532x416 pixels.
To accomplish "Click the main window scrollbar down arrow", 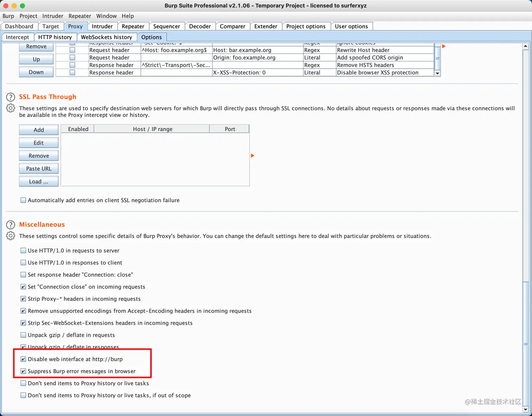I will point(526,409).
